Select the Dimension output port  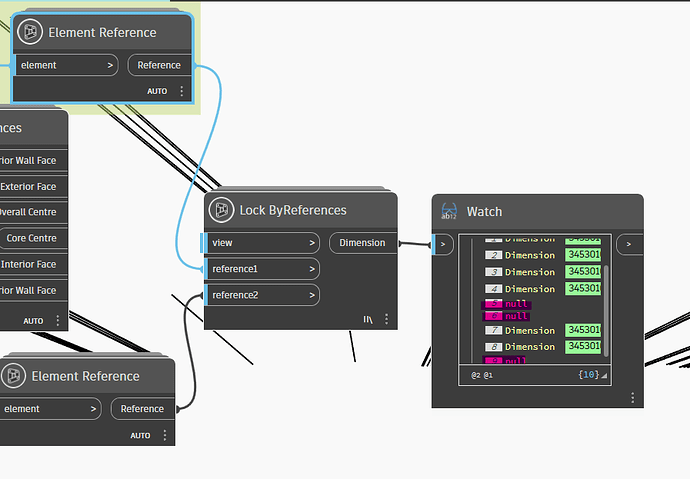click(x=363, y=243)
